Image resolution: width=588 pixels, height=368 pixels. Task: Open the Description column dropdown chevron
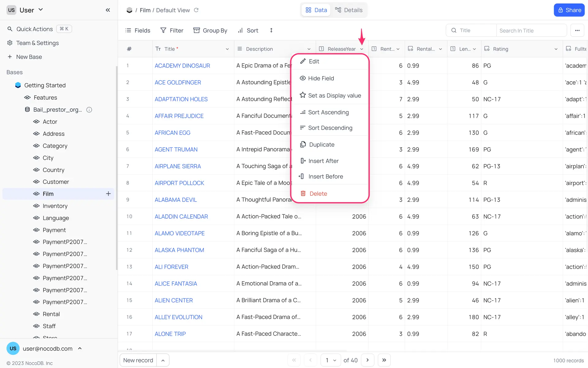click(309, 49)
